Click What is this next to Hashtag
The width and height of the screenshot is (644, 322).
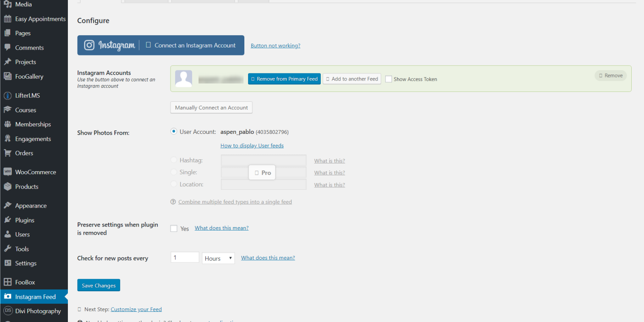point(330,161)
